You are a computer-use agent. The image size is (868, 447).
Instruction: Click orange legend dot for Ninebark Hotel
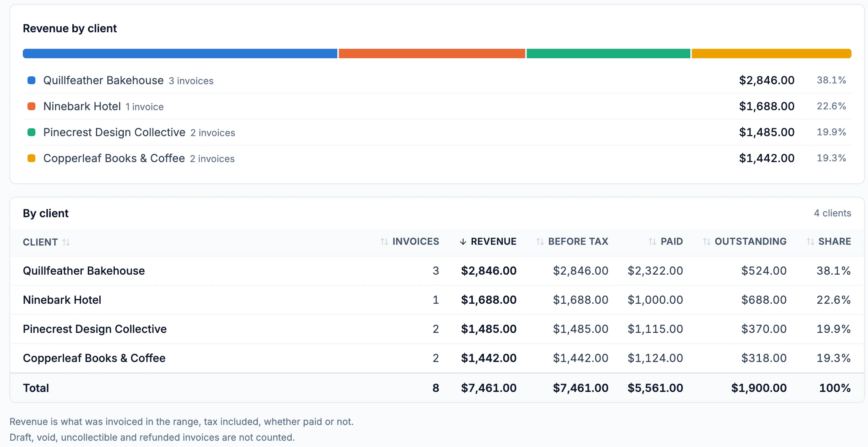(x=31, y=106)
